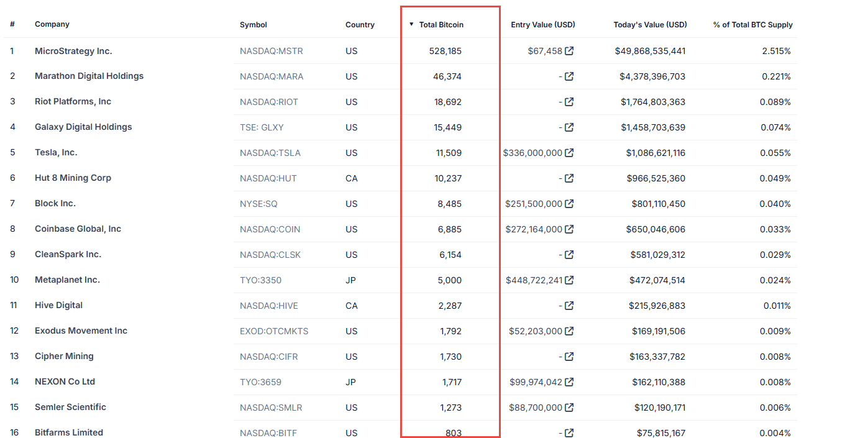This screenshot has height=438, width=868.
Task: Open external link icon for Galaxy Digital Holdings
Action: click(x=569, y=127)
